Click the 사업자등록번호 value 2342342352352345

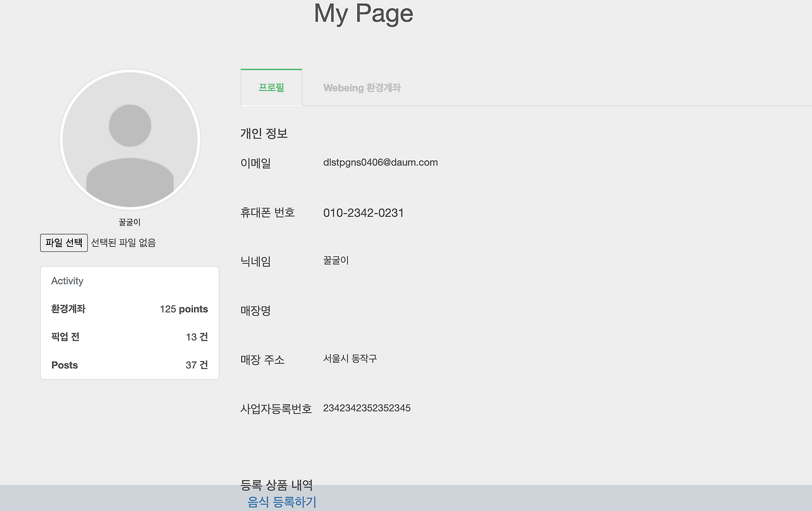[367, 408]
